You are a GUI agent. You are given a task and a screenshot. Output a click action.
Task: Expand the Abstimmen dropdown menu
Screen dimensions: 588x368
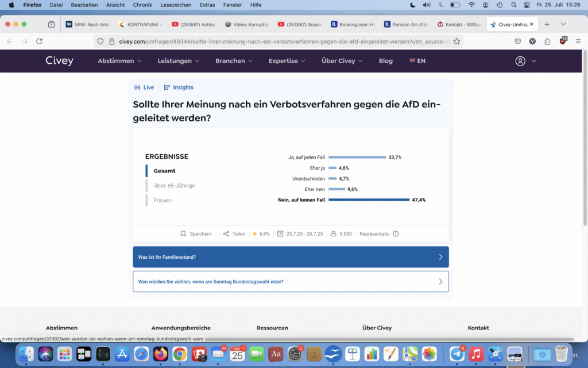(119, 61)
